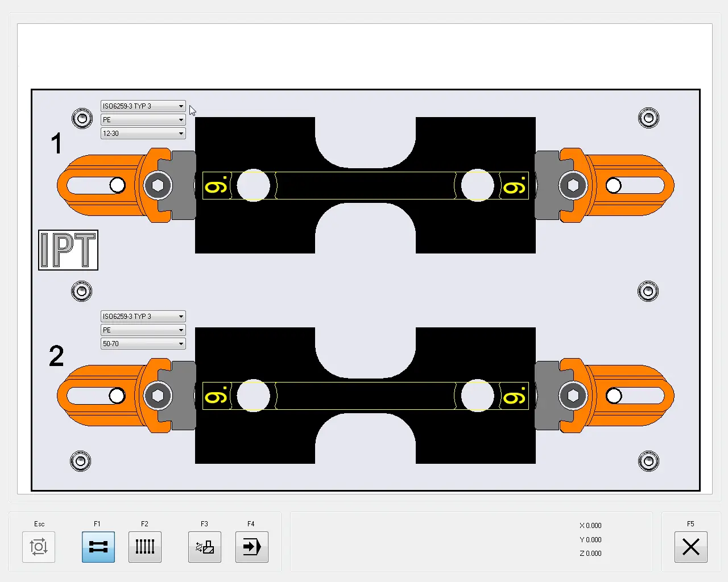Open the PE material dropdown for specimen 1
Viewport: 728px width, 582px height.
[x=143, y=120]
